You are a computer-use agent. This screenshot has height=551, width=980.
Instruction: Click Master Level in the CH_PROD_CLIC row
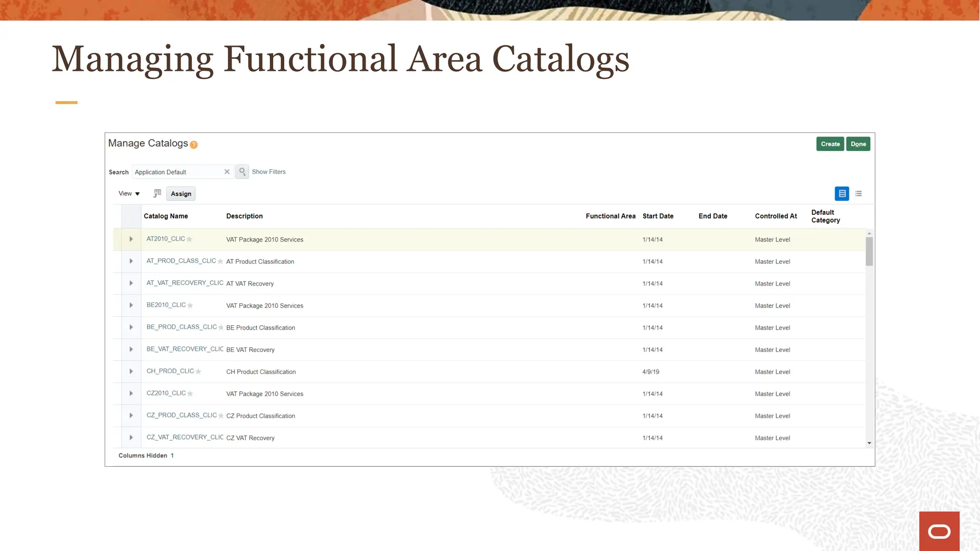tap(772, 372)
